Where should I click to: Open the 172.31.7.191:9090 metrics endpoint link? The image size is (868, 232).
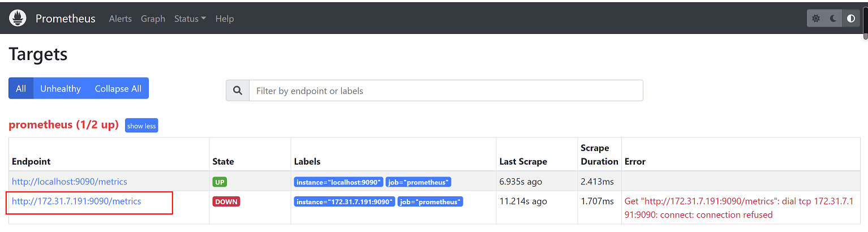76,201
